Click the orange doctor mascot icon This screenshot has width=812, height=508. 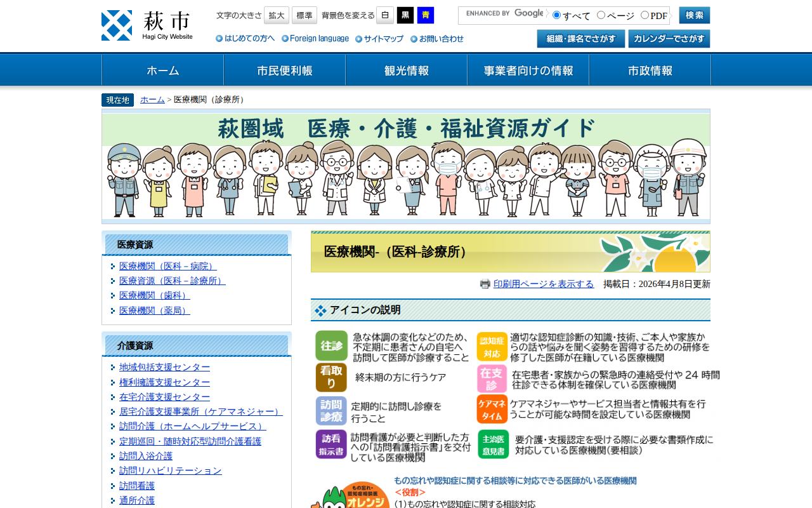pos(350,495)
